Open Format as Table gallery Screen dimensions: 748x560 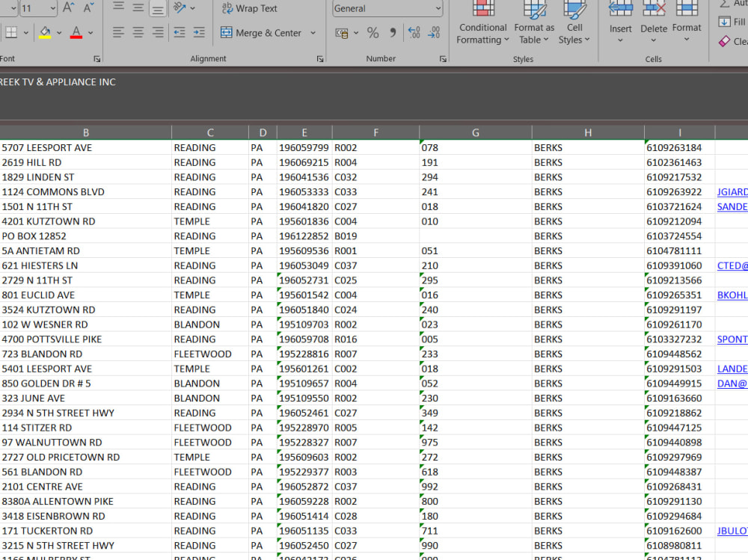tap(534, 23)
